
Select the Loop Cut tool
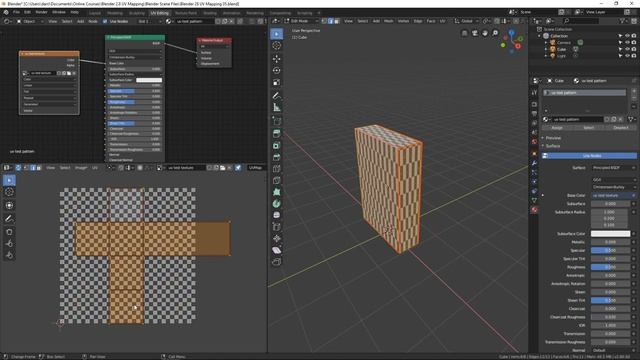coord(276,169)
